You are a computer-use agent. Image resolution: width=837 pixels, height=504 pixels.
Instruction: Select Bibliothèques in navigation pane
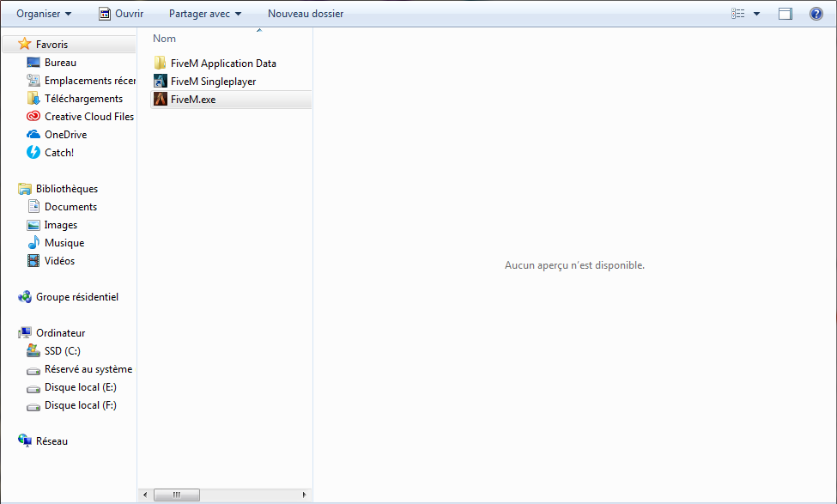(x=67, y=189)
